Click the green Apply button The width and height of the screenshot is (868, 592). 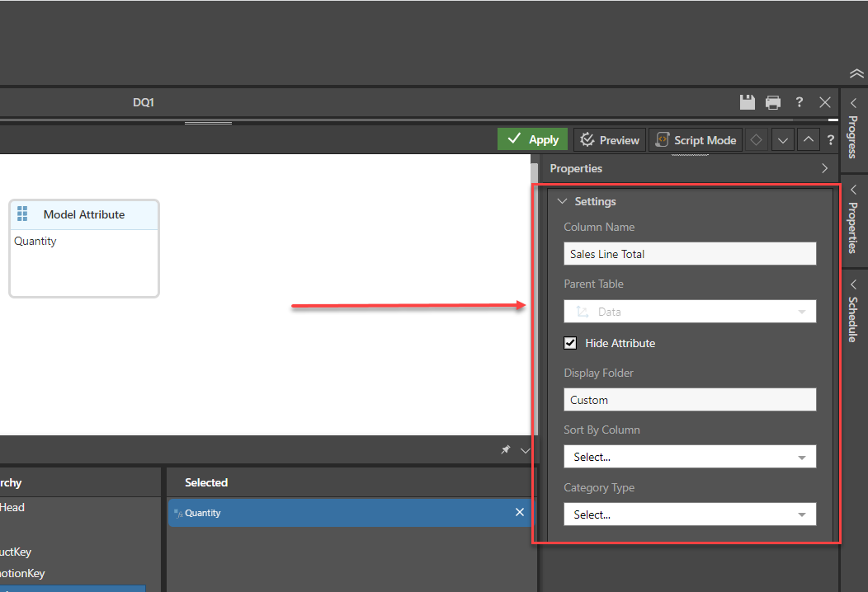tap(532, 139)
